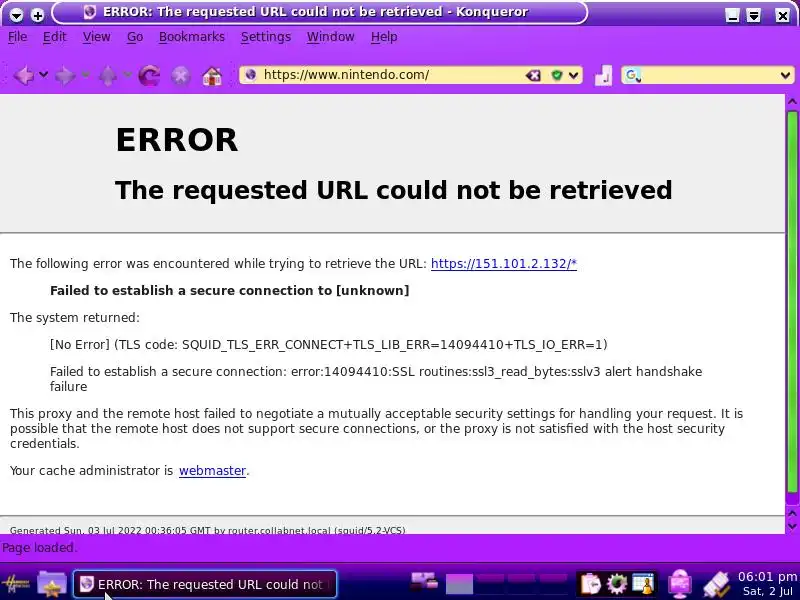This screenshot has height=600, width=800.
Task: Open the Window menu
Action: [331, 37]
